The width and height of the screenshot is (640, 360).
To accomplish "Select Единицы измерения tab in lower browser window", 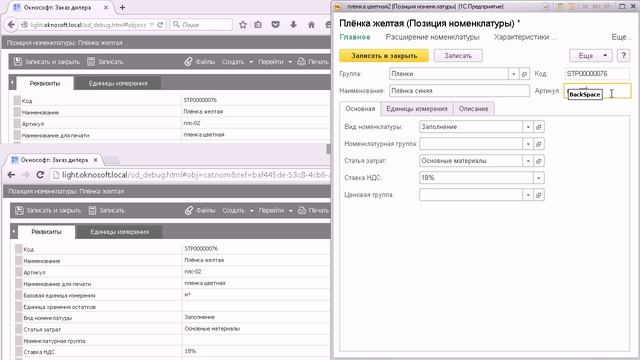I will coord(120,232).
